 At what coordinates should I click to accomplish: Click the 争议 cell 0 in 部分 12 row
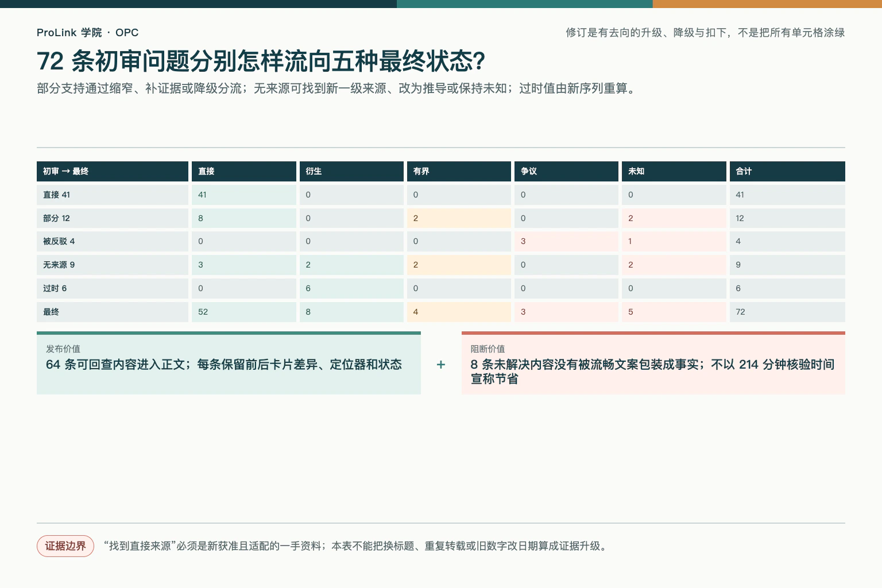[x=566, y=218]
